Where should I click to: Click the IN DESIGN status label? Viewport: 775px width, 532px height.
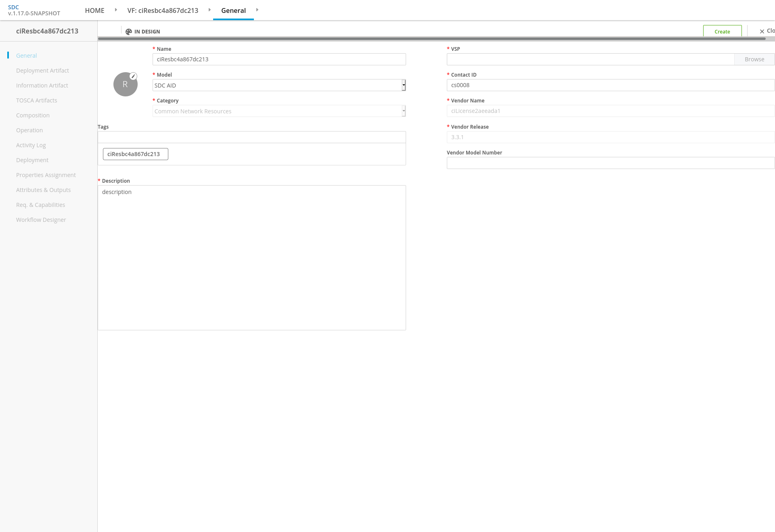point(147,31)
